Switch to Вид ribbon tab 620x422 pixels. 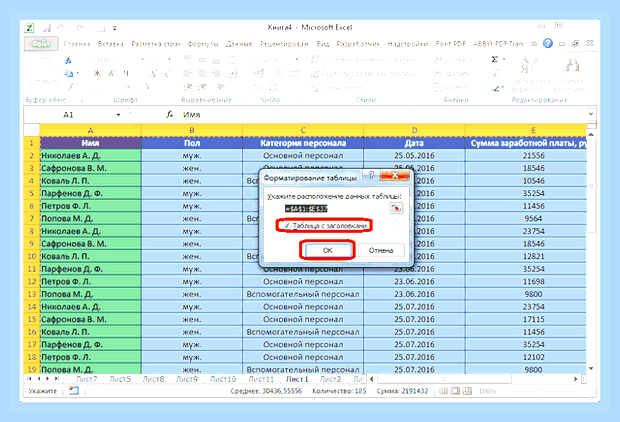click(323, 44)
